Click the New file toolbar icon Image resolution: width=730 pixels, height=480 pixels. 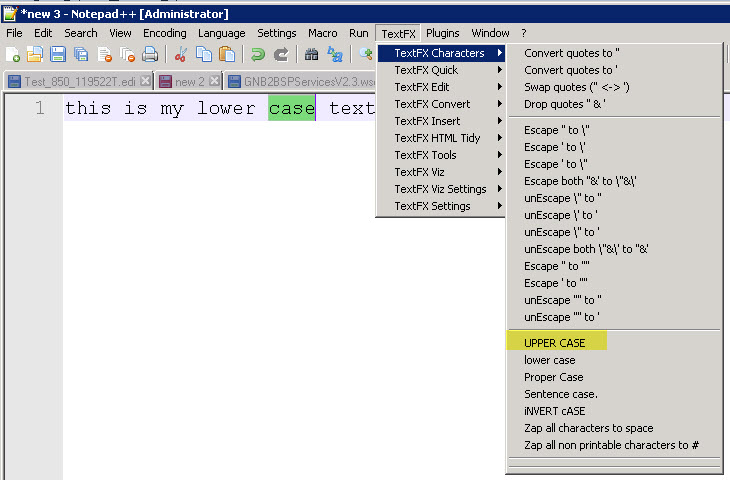pos(13,54)
